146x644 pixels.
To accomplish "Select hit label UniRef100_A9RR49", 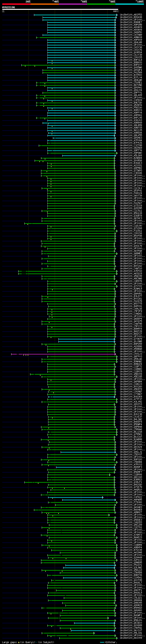I will point(131,123).
